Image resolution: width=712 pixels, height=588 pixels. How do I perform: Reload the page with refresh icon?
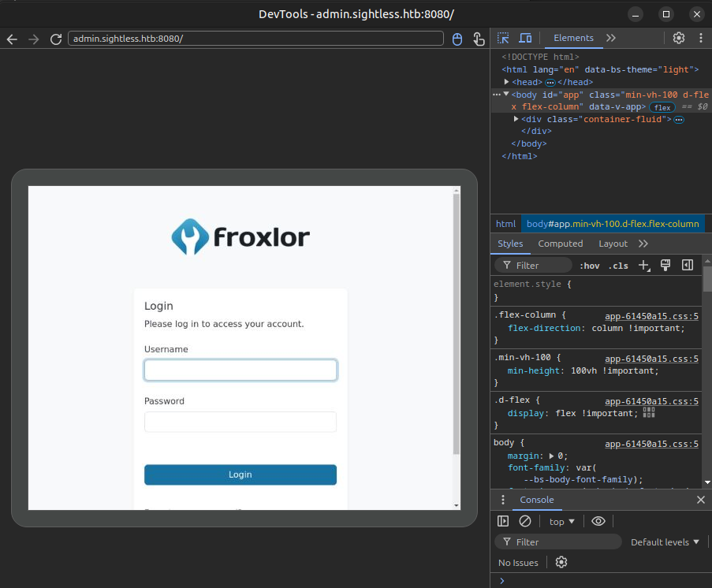[56, 39]
